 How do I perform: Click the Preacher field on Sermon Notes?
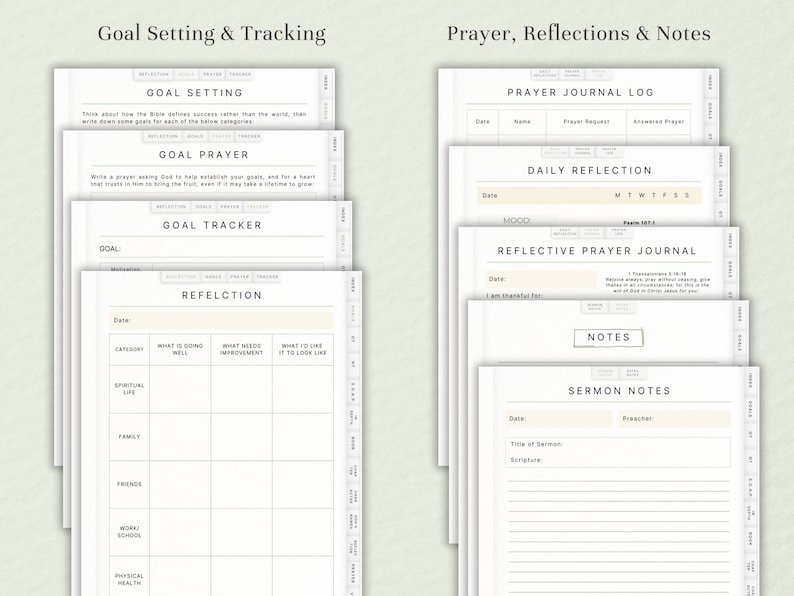[x=674, y=419]
